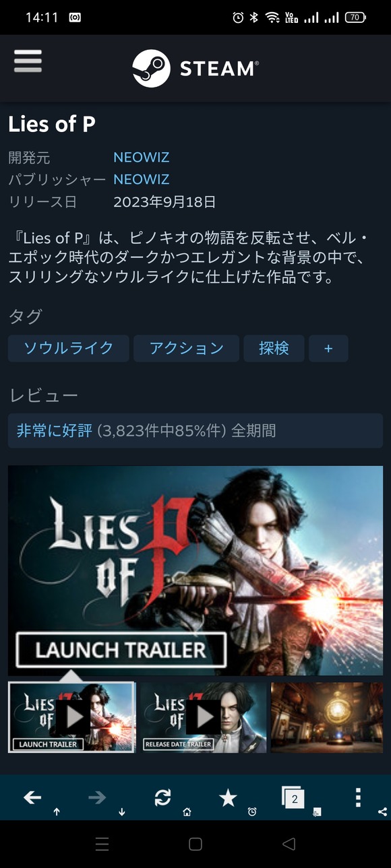
Task: Open the browser three-dot overflow menu
Action: 358,797
